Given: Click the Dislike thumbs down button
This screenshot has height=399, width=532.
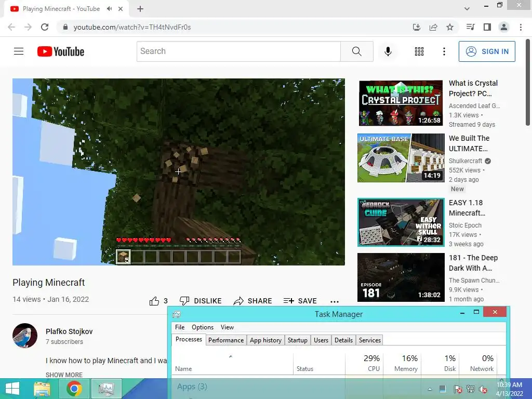Looking at the screenshot, I should click(x=201, y=301).
